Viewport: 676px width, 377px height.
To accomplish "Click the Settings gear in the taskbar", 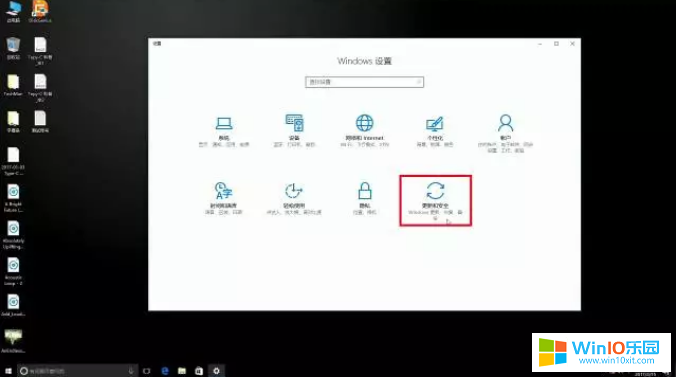I will tap(216, 371).
